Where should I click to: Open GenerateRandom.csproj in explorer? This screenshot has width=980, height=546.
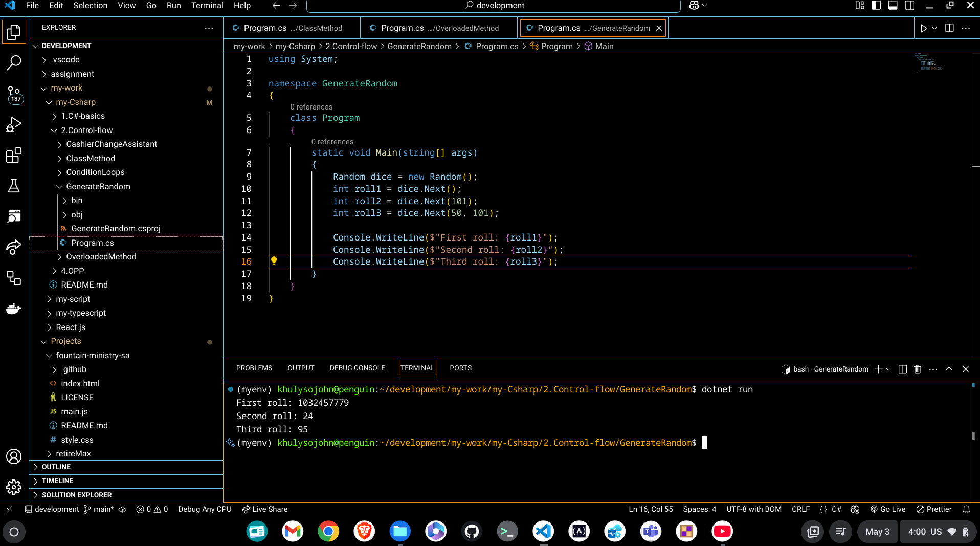116,229
